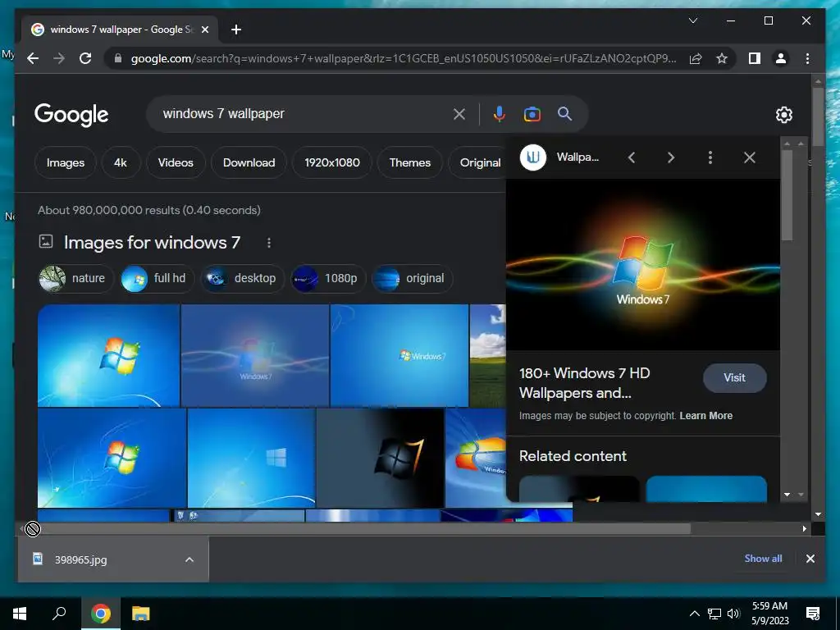Open the taskbar volume control
Screen dimensions: 840x630
click(x=733, y=614)
